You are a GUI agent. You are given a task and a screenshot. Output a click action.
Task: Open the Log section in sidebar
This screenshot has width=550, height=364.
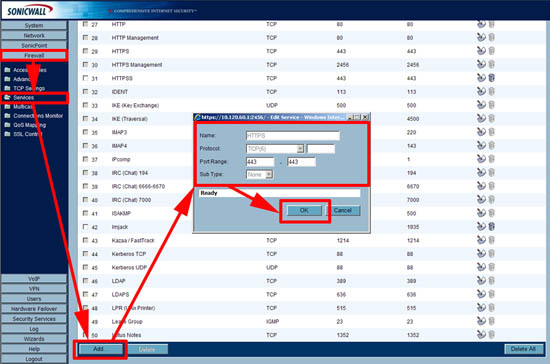click(34, 329)
